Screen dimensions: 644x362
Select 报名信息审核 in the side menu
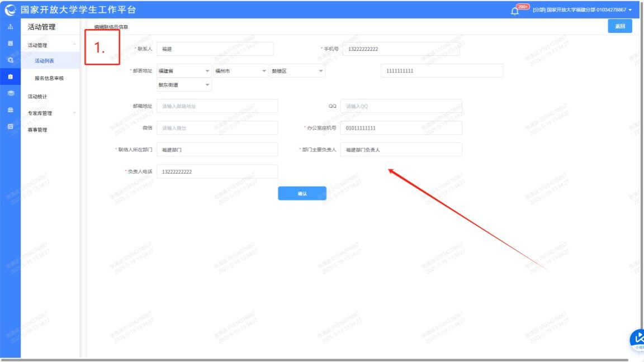[x=49, y=78]
